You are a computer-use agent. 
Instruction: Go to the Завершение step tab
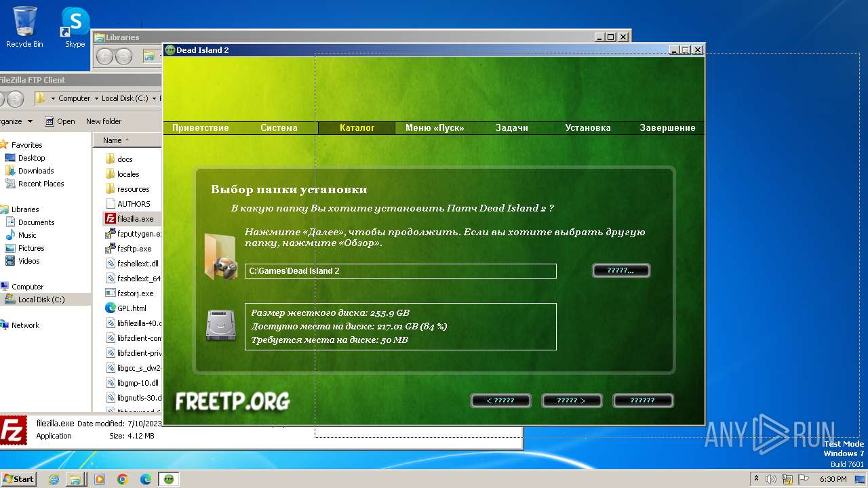pyautogui.click(x=667, y=127)
